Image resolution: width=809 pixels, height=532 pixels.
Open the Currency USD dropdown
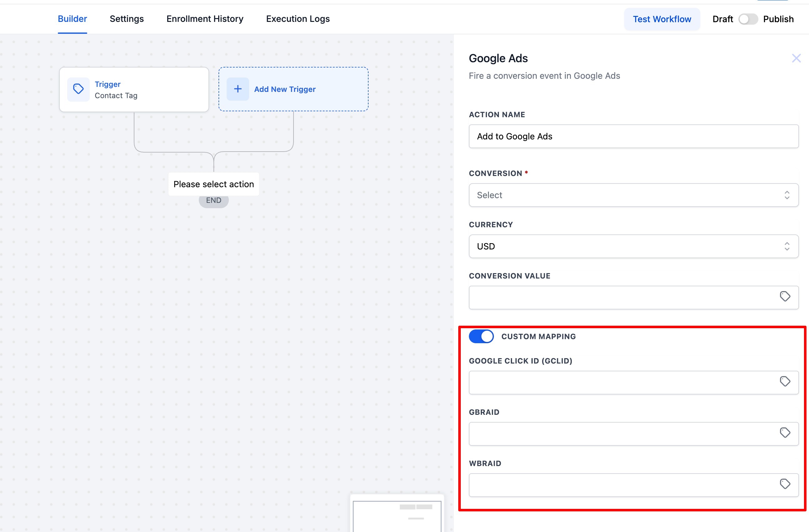[x=633, y=246]
